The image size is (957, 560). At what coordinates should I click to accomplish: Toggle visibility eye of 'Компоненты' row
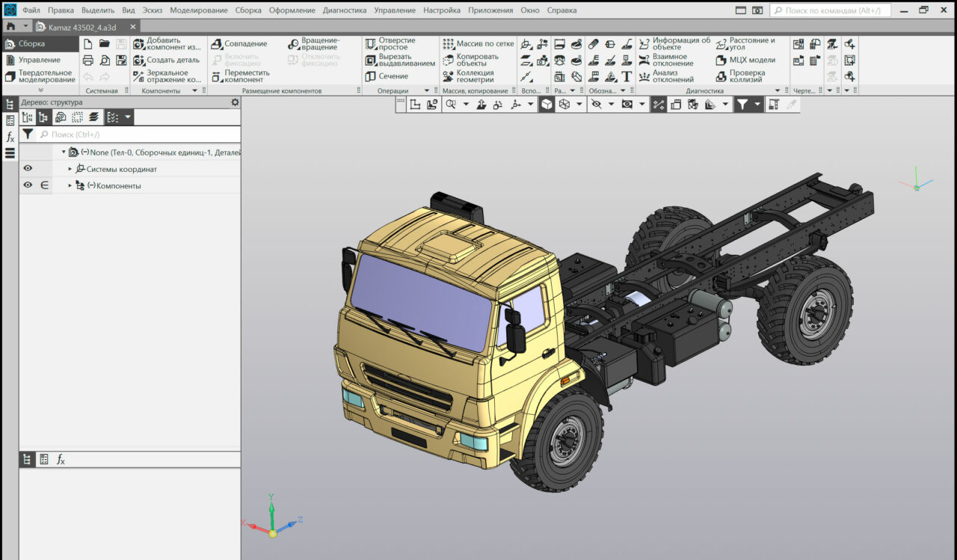[28, 185]
